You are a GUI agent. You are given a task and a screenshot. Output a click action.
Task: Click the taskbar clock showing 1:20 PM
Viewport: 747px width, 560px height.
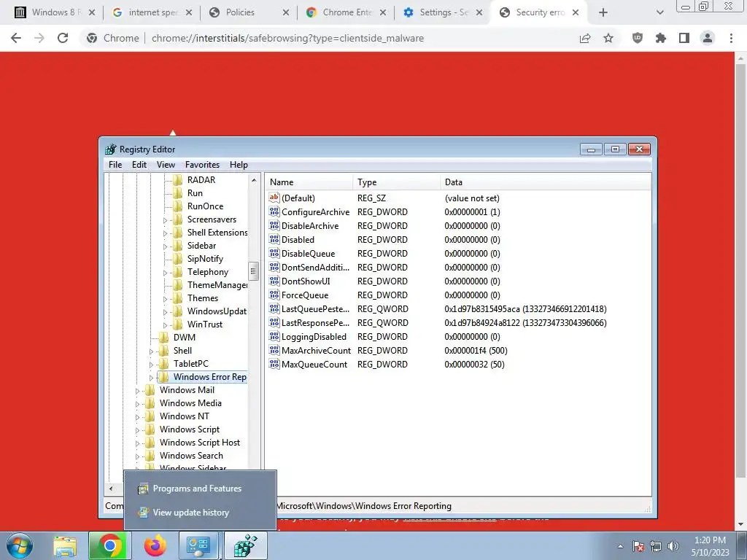tap(710, 546)
